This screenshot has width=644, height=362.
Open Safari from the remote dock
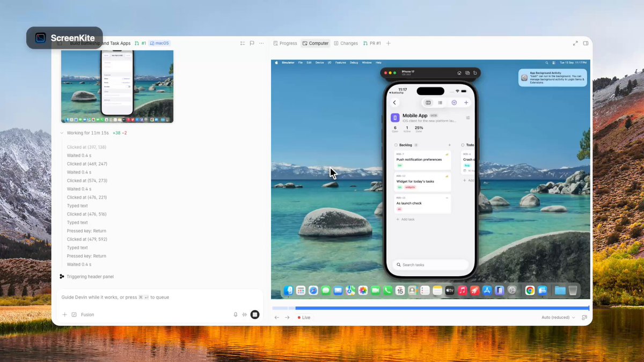(x=313, y=290)
